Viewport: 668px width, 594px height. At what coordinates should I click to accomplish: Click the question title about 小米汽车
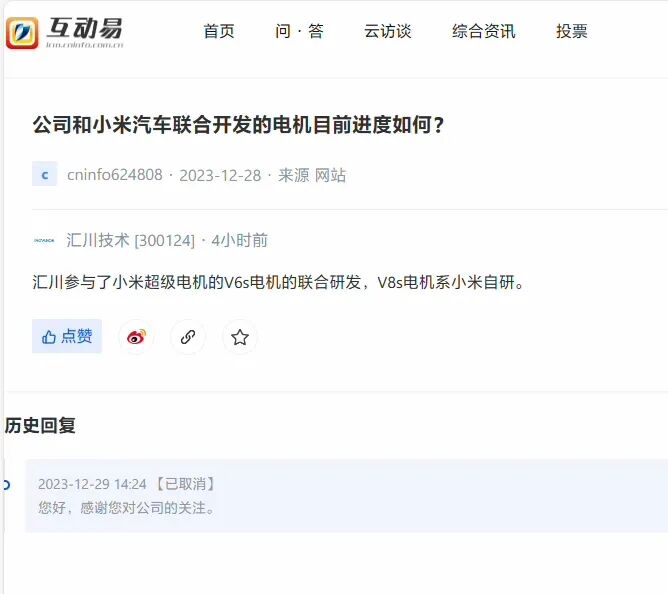(239, 125)
